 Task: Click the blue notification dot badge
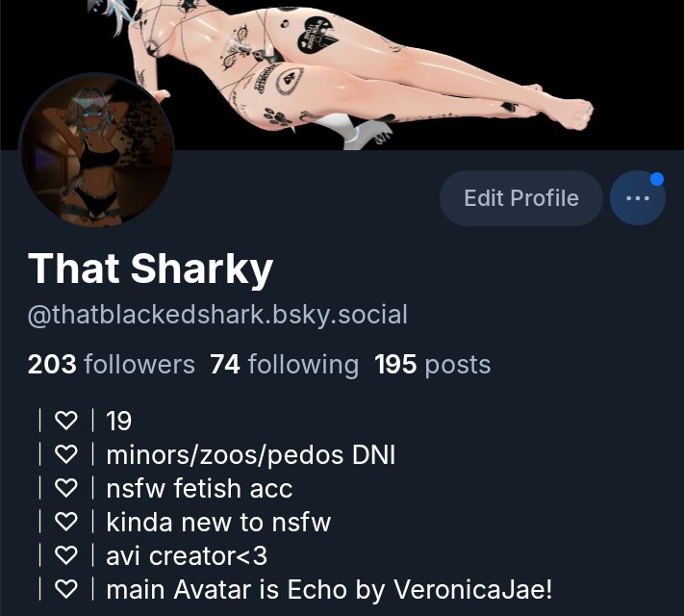pos(656,179)
